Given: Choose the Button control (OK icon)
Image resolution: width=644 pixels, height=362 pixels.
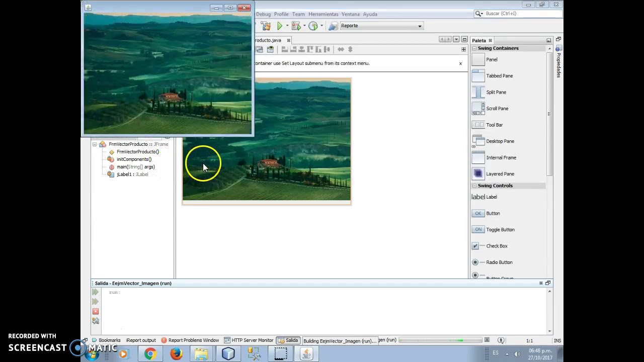Looking at the screenshot, I should coord(486,213).
